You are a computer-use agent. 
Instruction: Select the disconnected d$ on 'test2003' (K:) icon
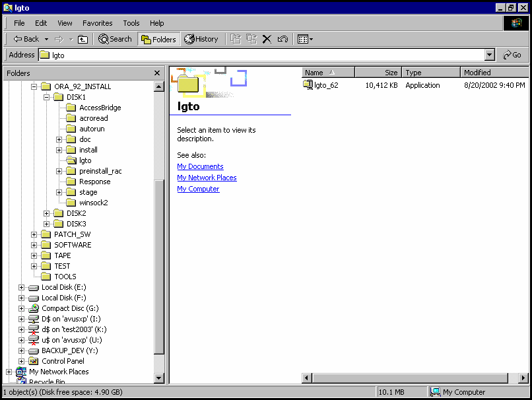pos(33,329)
